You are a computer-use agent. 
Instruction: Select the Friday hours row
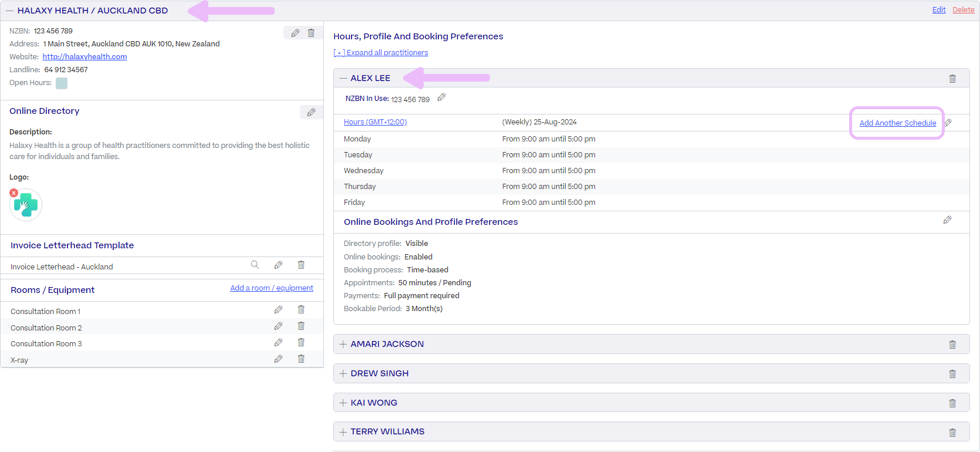[x=651, y=203]
